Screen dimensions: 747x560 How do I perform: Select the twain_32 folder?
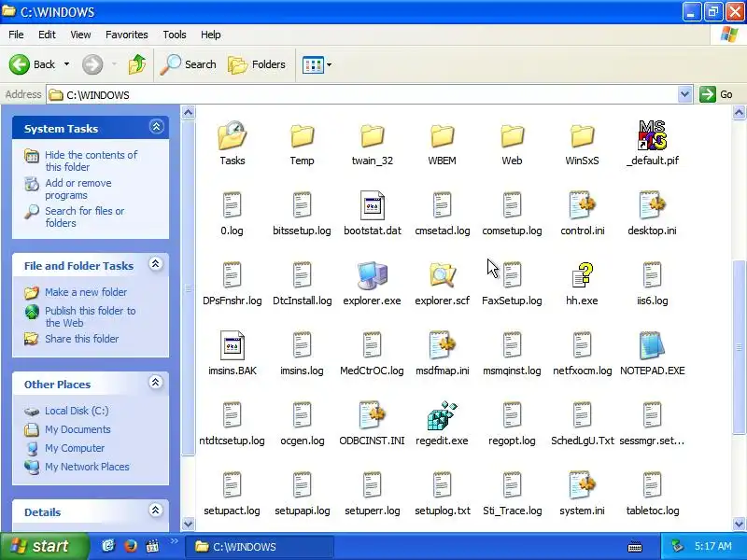pyautogui.click(x=372, y=143)
